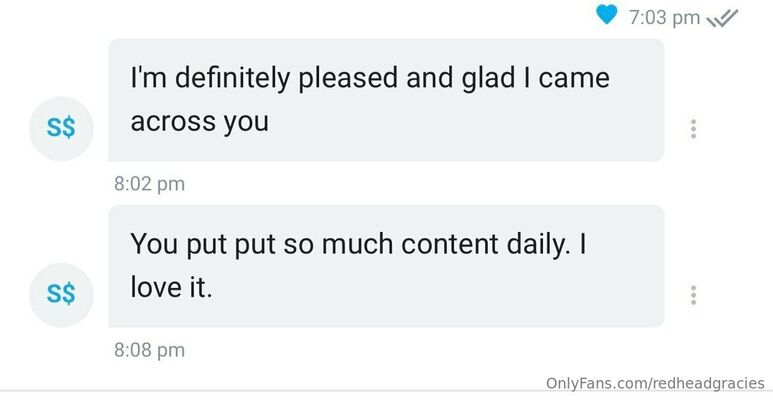Viewport: 773px width, 400px height.
Task: Click the 'love it.' text line
Action: pyautogui.click(x=172, y=287)
